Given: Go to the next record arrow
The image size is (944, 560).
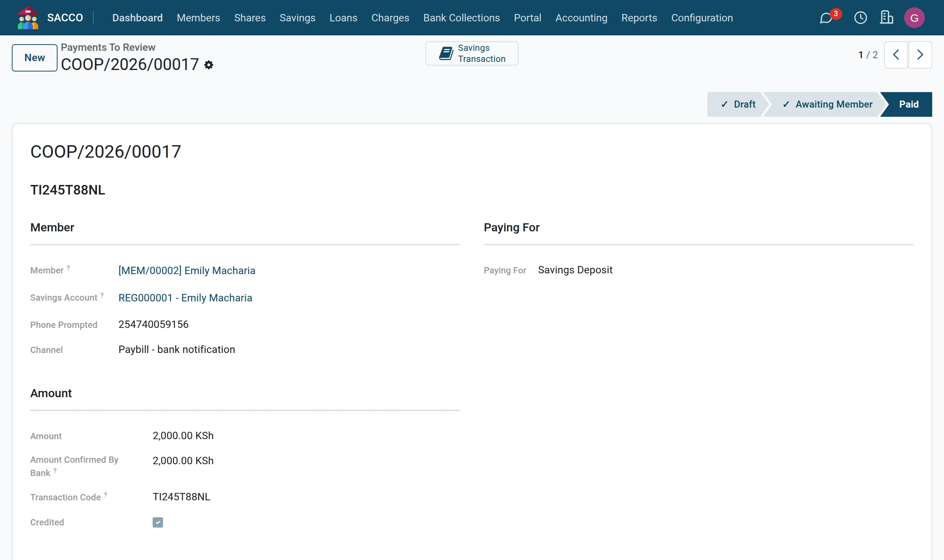Looking at the screenshot, I should tap(920, 55).
